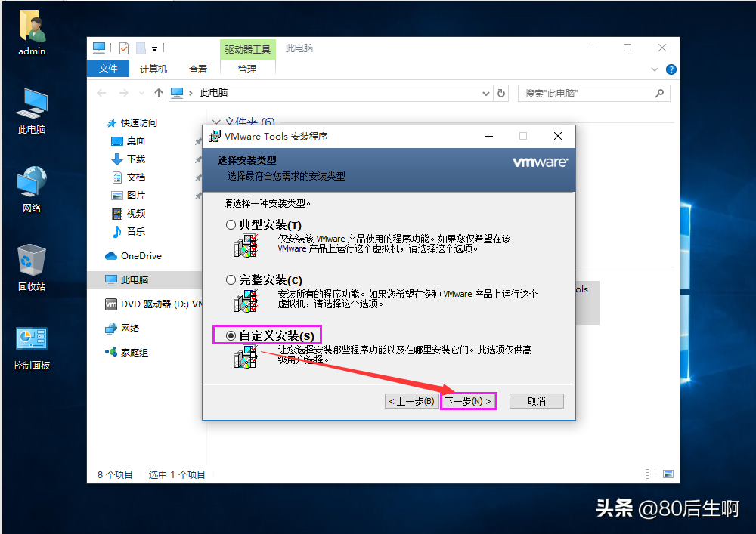Open 文档 in navigation pane
Viewport: 756px width, 534px height.
click(129, 177)
